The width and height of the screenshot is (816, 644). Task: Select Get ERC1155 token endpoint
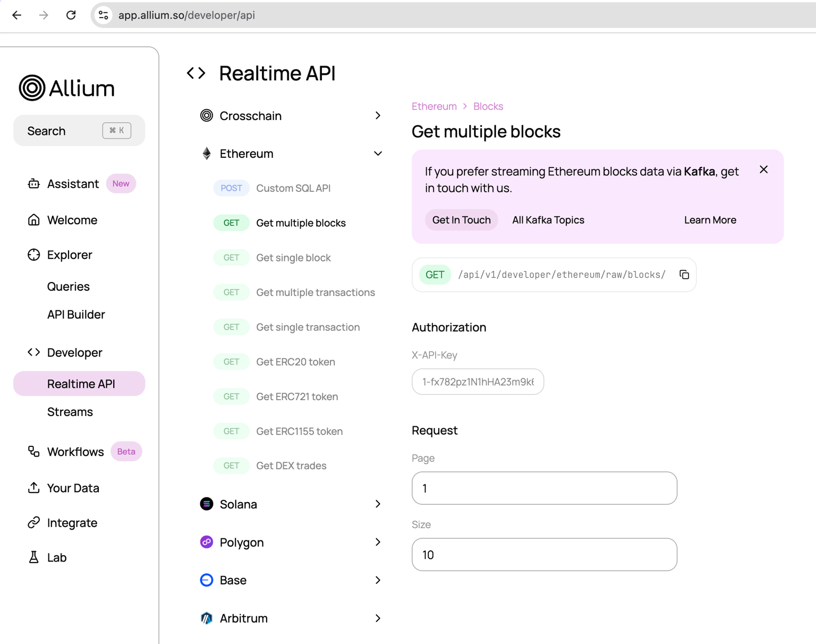tap(299, 431)
